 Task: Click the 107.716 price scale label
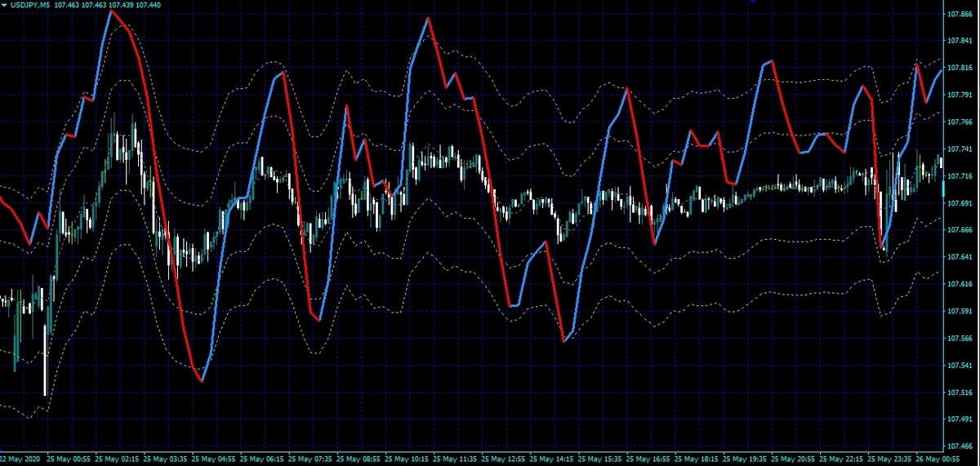pyautogui.click(x=959, y=176)
